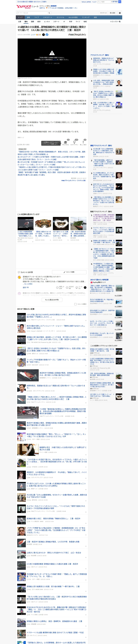Share article on Facebook

pyautogui.click(x=47, y=35)
